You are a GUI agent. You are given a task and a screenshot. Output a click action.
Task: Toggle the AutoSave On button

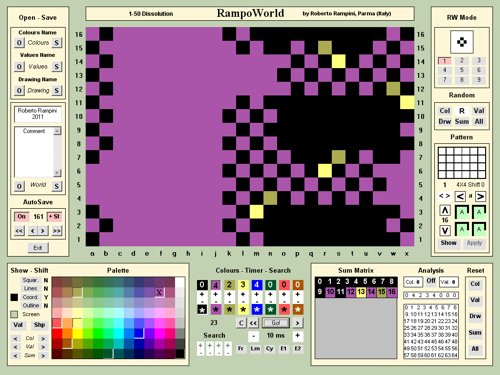[21, 217]
